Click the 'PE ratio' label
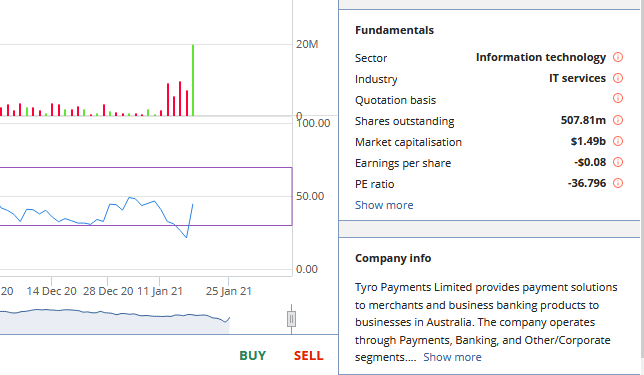644x375 pixels. point(375,184)
